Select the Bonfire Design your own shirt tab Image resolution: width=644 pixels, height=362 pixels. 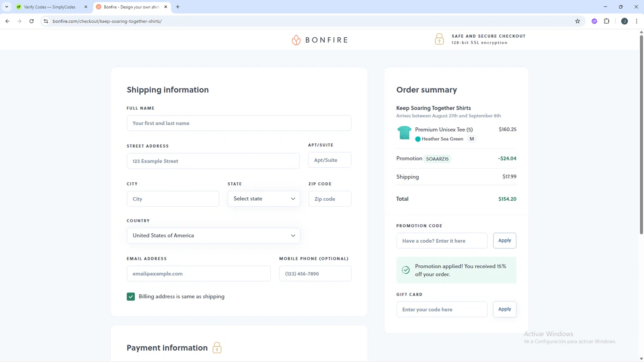(x=131, y=7)
